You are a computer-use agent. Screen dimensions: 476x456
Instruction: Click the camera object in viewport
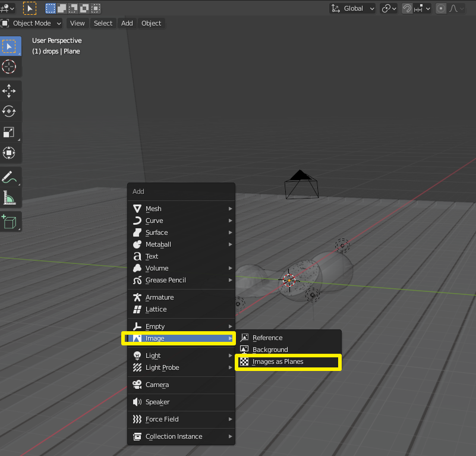[x=301, y=185]
